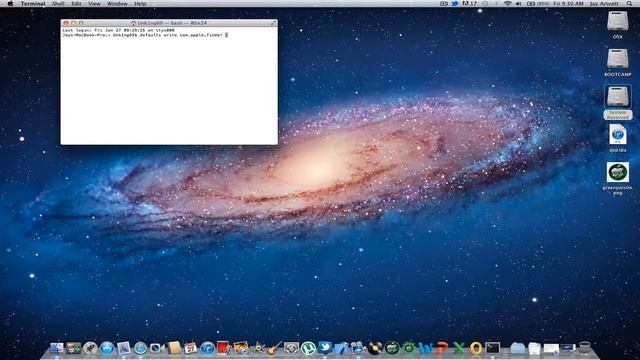Open Outlook yellow O icon in Dock
The image size is (640, 360).
[x=476, y=348]
